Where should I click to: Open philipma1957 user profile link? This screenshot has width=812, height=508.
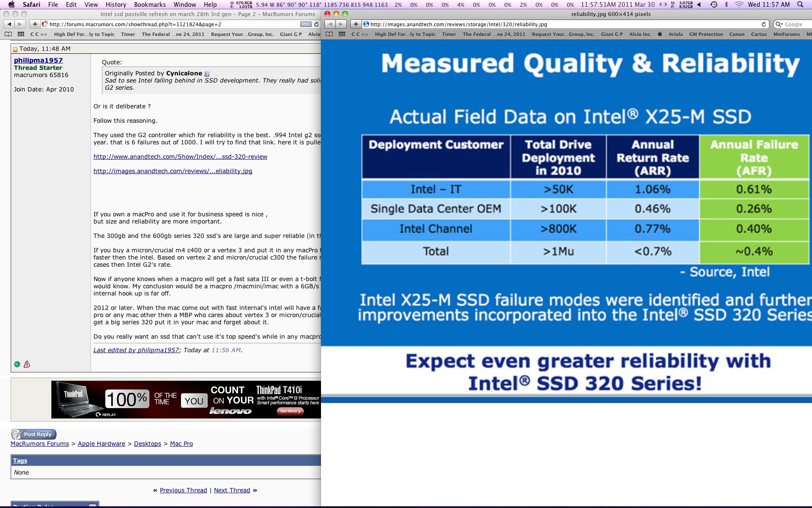[38, 61]
